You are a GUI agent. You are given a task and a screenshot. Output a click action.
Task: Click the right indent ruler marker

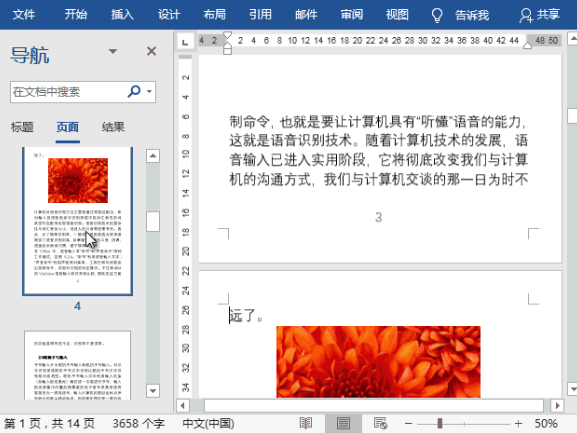pyautogui.click(x=527, y=46)
